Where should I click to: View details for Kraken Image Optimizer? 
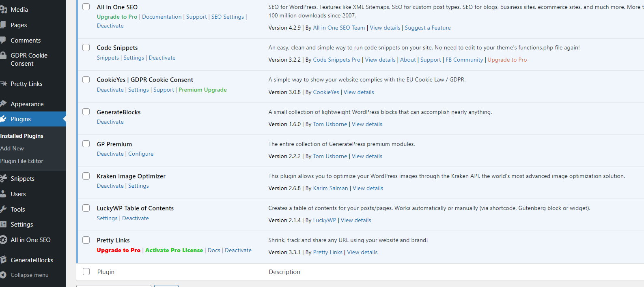coord(368,188)
